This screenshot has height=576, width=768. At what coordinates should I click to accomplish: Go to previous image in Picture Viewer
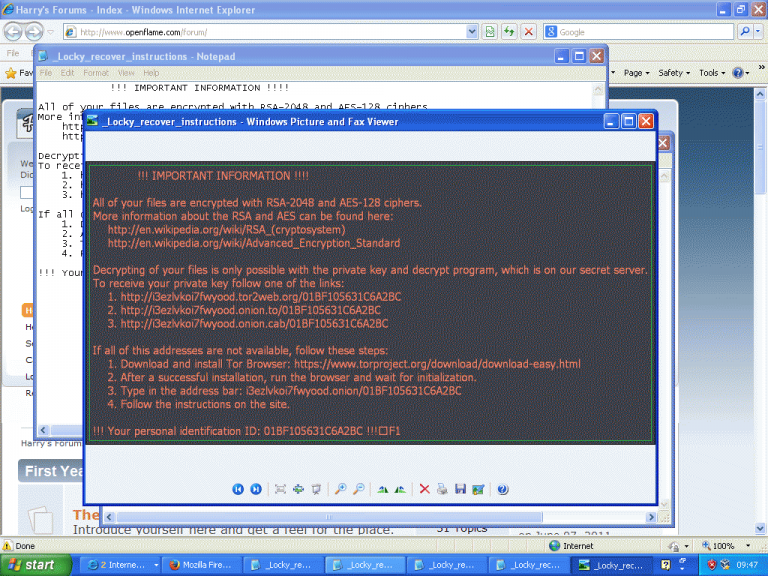(x=238, y=489)
